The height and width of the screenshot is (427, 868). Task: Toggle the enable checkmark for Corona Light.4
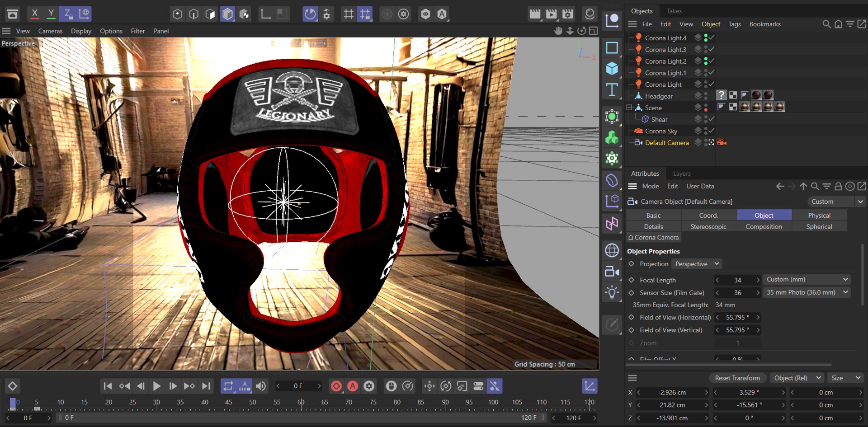pos(712,38)
